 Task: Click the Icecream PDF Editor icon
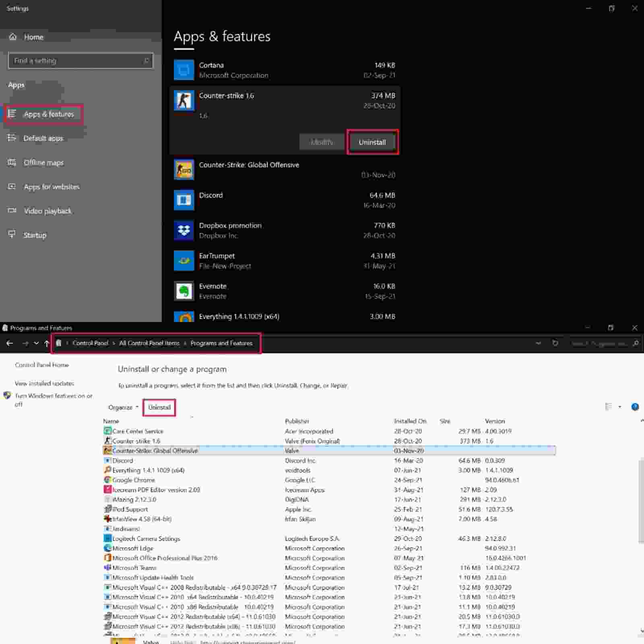pos(107,489)
